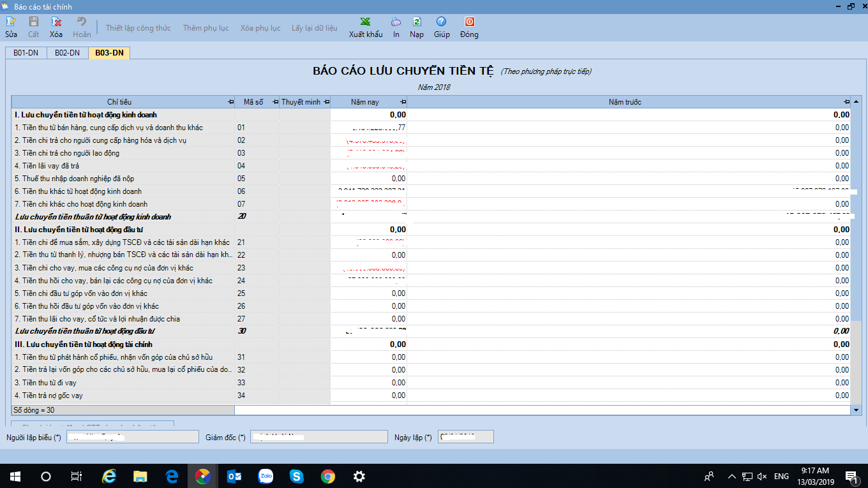
Task: Toggle pin on Chỉ tiêu column header
Action: (230, 102)
